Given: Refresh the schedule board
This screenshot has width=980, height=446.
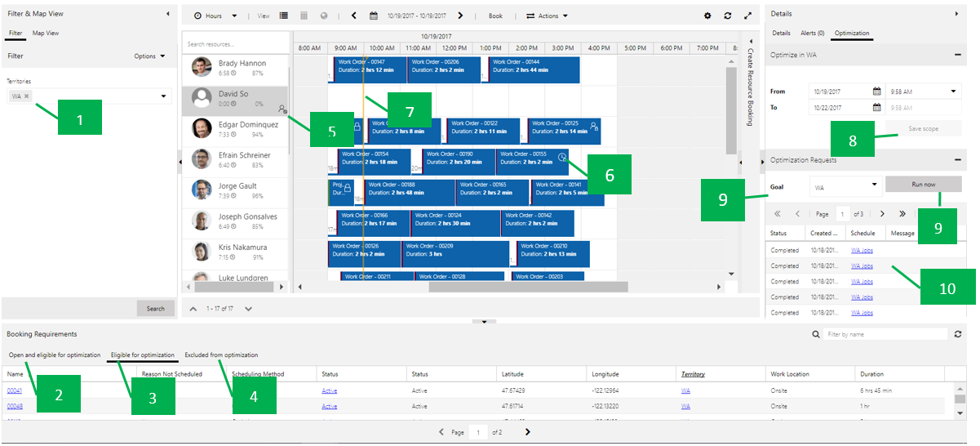Looking at the screenshot, I should 728,16.
